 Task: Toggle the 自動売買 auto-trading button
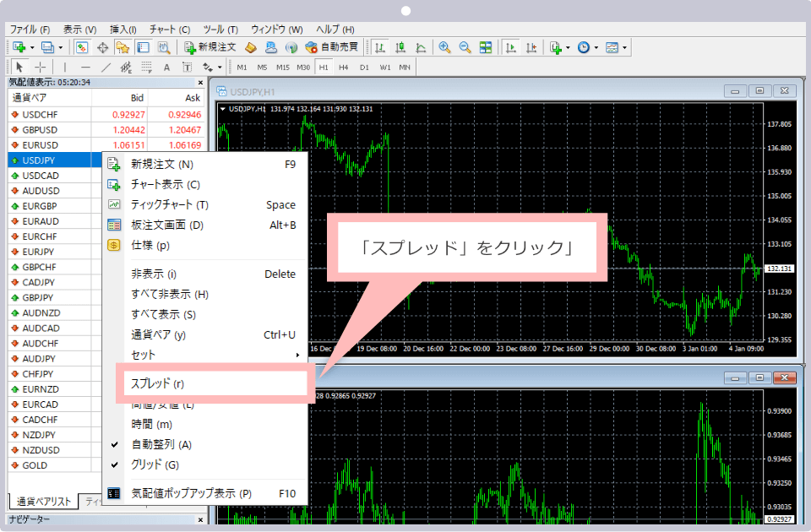[331, 47]
